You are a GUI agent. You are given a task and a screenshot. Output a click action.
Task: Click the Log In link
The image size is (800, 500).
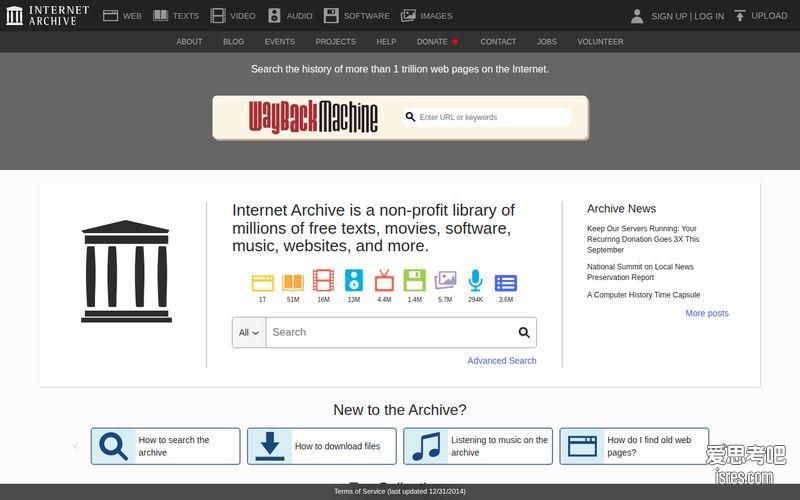point(709,16)
